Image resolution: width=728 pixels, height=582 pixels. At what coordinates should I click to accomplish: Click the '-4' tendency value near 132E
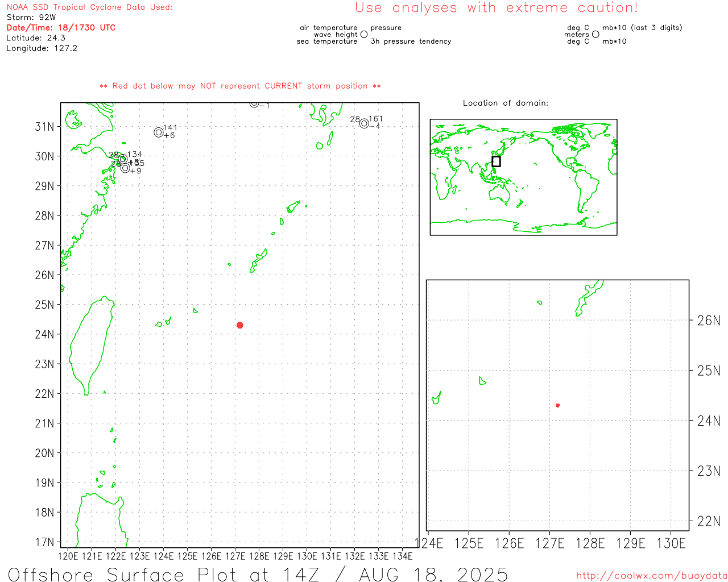coord(375,126)
